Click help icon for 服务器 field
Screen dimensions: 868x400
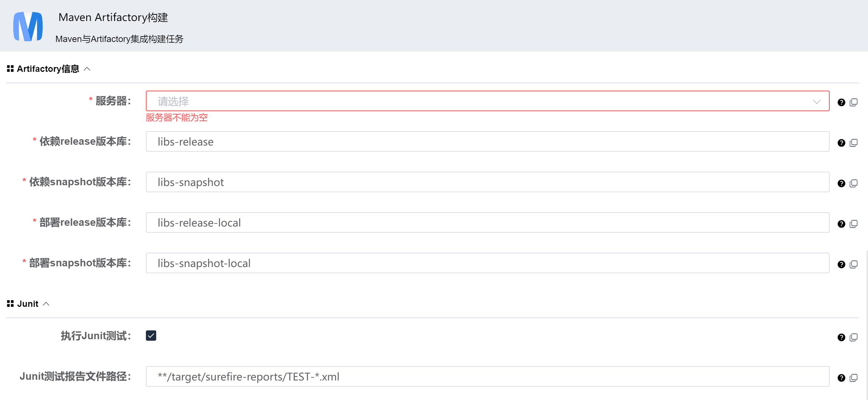841,102
